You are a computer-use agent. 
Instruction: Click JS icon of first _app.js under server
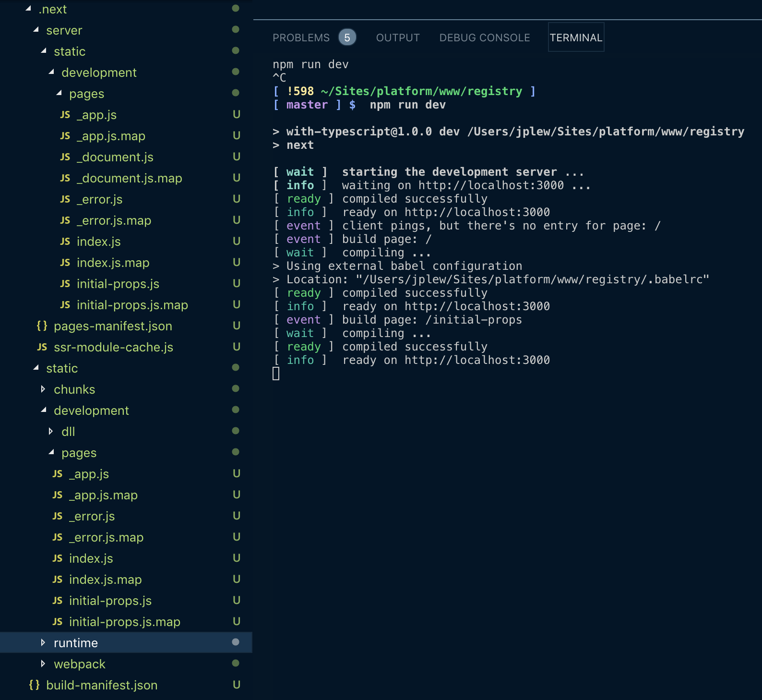[x=65, y=115]
